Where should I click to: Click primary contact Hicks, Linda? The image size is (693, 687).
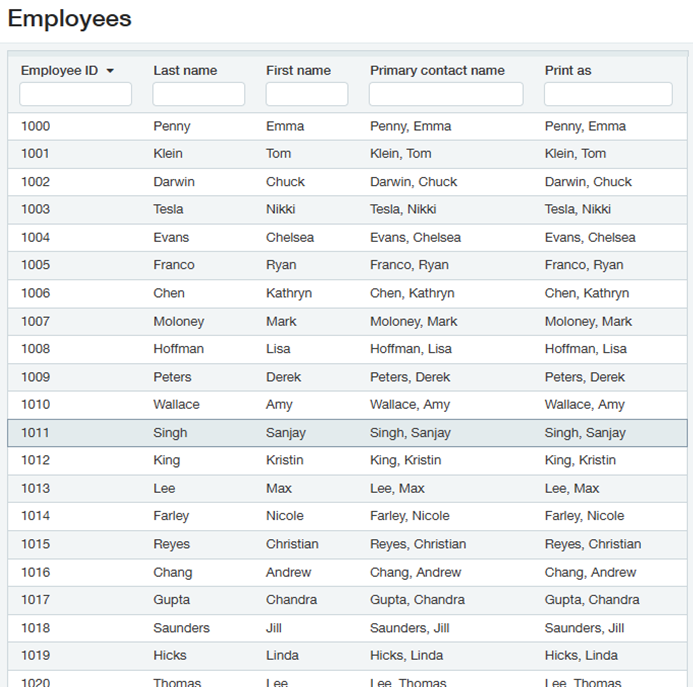[x=406, y=656]
